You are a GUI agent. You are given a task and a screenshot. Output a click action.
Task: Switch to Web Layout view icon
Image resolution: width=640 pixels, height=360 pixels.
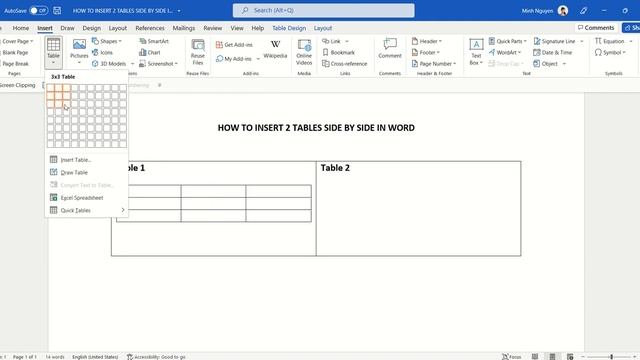[570, 357]
